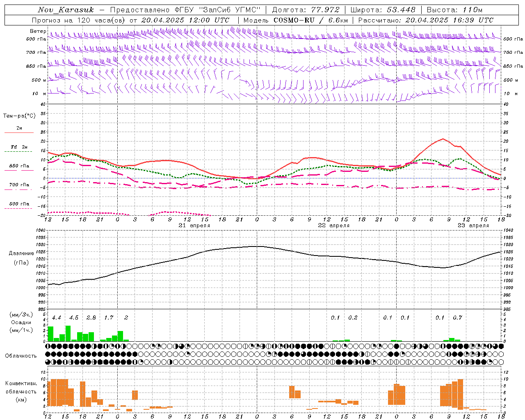Screen dimensions: 525x420
Task: Click the '23 апреля' date label
Action: (x=473, y=226)
